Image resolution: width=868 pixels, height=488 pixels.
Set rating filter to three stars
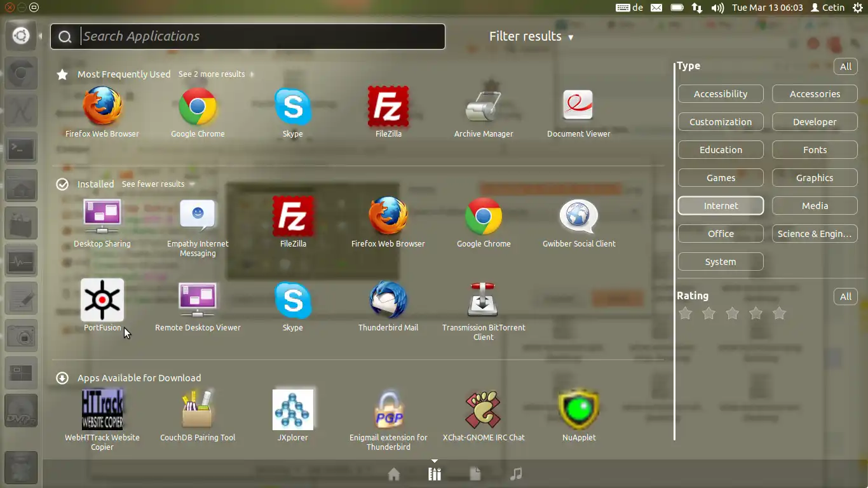click(x=732, y=313)
